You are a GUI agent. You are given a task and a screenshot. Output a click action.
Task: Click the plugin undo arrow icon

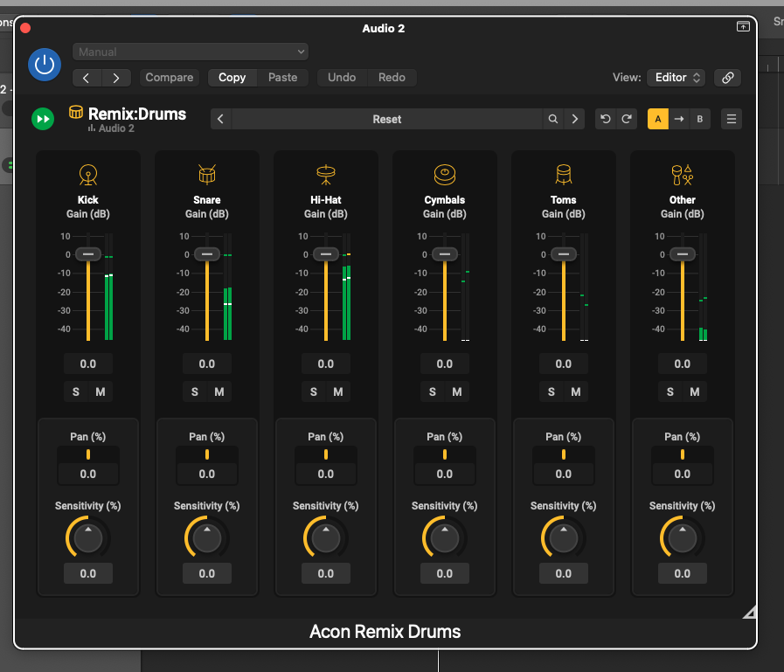606,119
